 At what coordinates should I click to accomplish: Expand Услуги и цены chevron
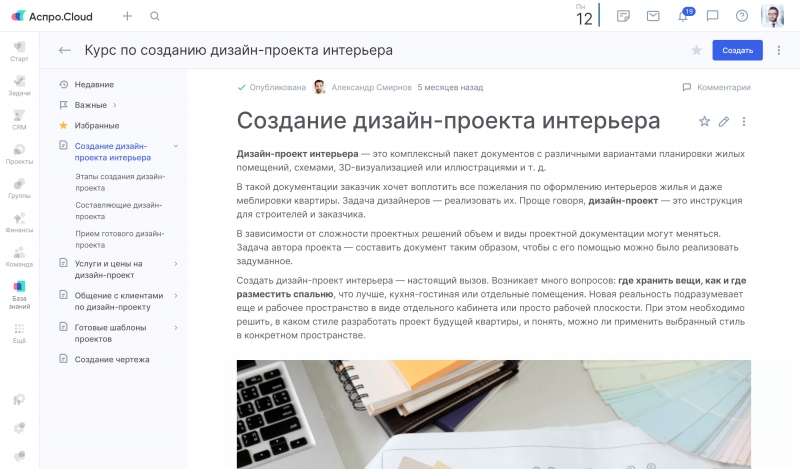[176, 264]
